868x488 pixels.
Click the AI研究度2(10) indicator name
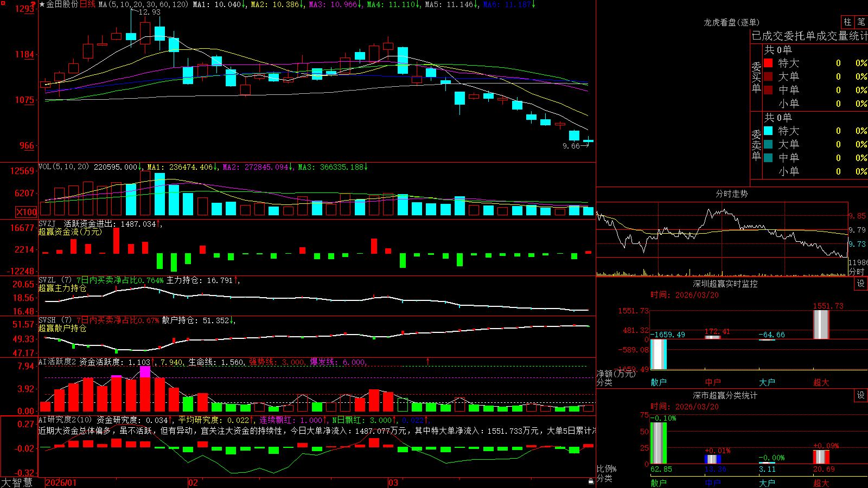click(65, 420)
